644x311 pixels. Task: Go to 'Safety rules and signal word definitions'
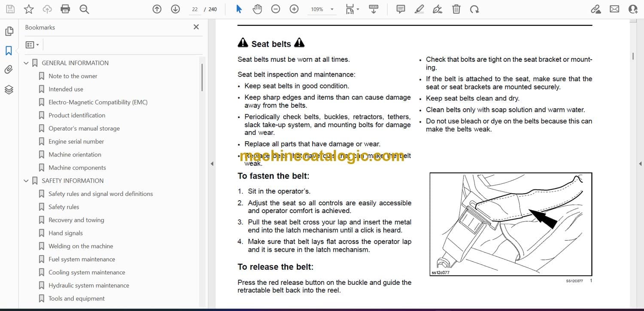[100, 194]
